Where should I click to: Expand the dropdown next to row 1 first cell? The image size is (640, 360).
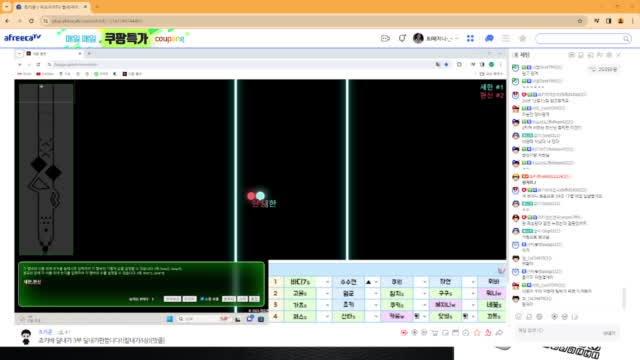tap(327, 282)
